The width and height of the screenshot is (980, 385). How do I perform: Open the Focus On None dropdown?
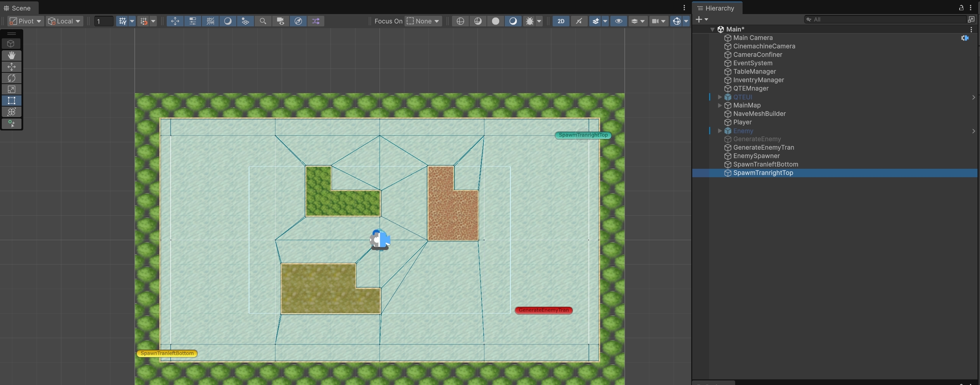(x=423, y=21)
